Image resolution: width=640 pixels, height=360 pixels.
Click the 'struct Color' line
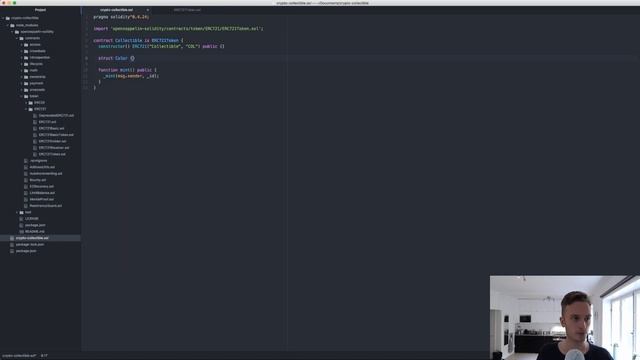click(116, 58)
